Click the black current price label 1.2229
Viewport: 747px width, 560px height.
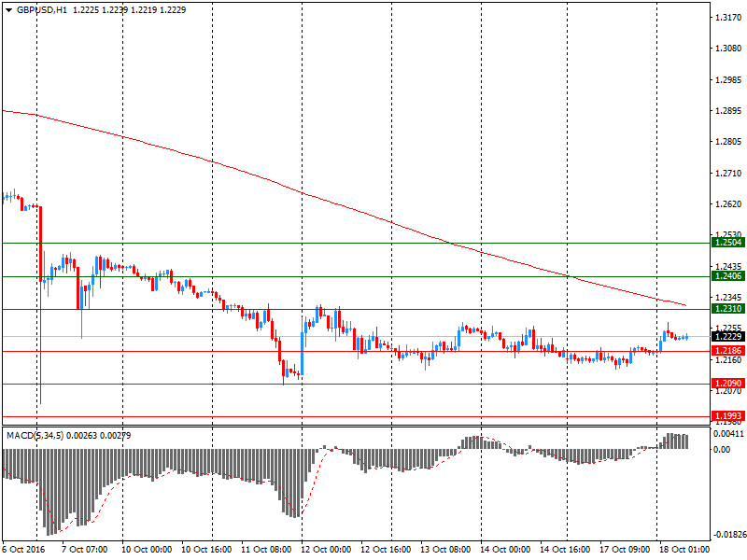pos(728,337)
